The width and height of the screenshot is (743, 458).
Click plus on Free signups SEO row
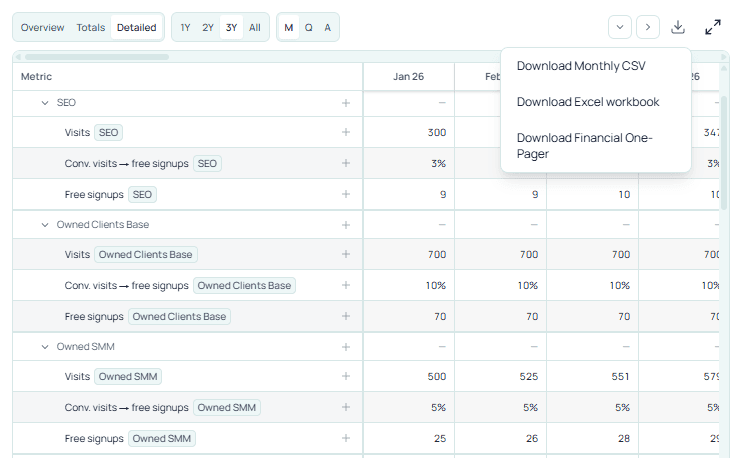coord(346,194)
